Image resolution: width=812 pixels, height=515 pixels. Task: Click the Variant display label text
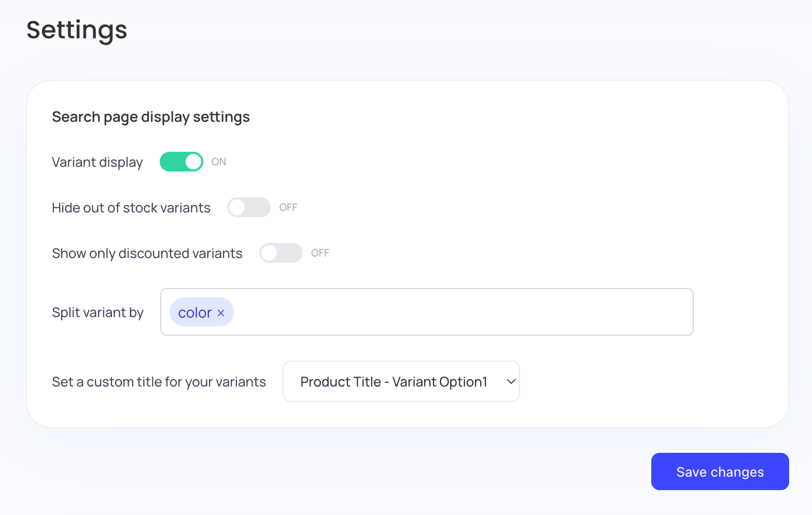(97, 162)
